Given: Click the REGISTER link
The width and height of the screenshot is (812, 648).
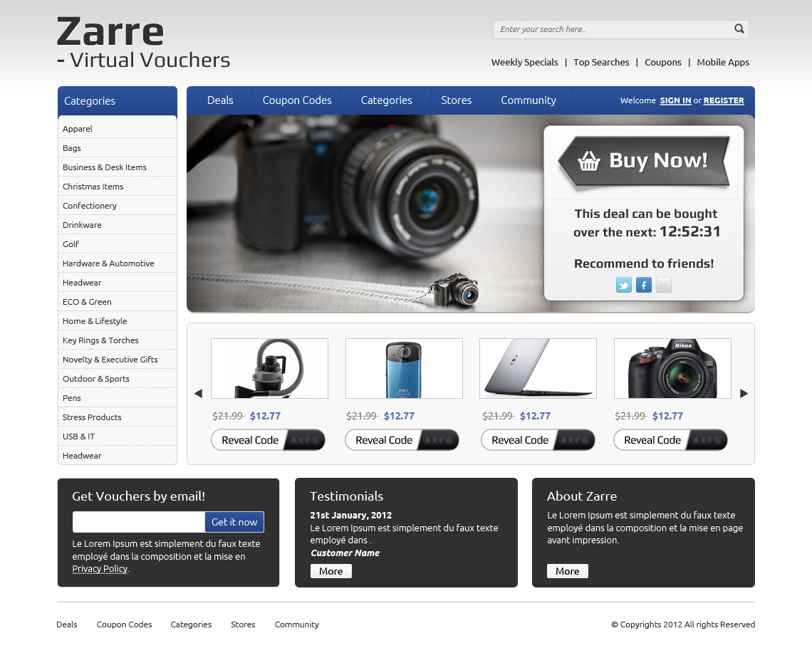Looking at the screenshot, I should coord(724,100).
